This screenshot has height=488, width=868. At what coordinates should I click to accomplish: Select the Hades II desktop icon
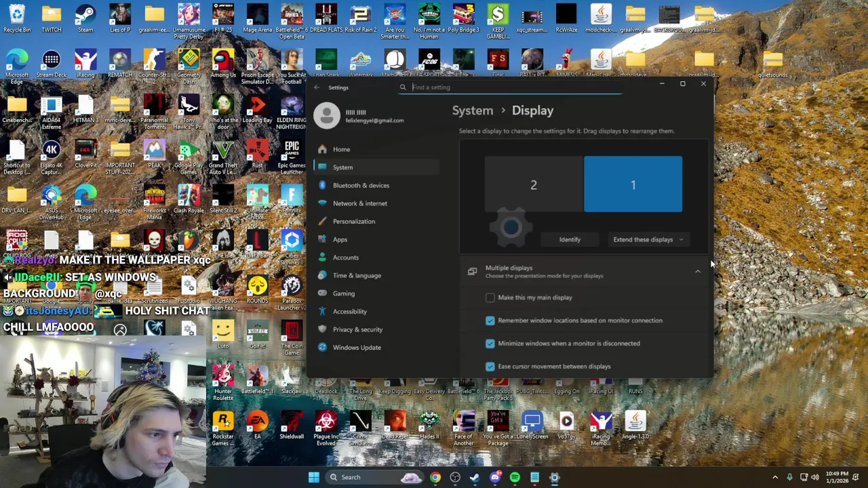click(x=429, y=426)
